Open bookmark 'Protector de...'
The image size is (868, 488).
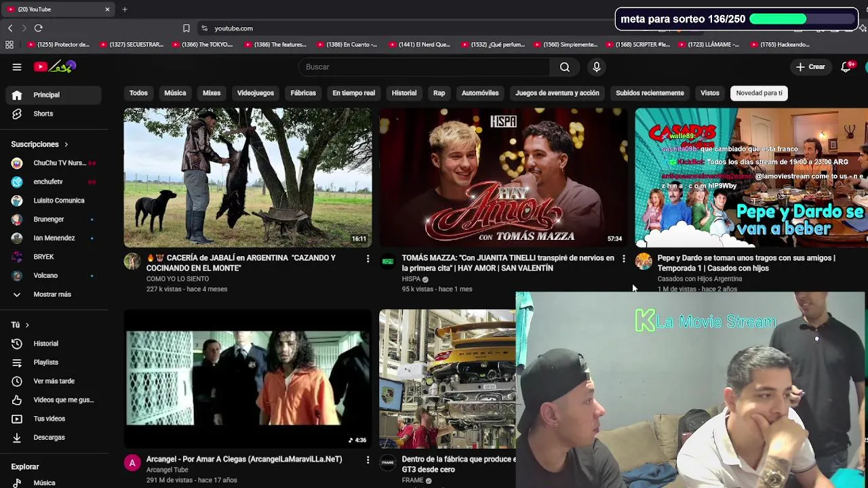(58, 45)
